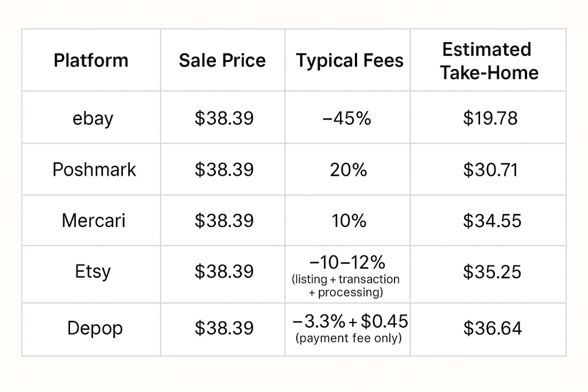Select the Etsy platform cell
This screenshot has height=392, width=588.
click(92, 271)
